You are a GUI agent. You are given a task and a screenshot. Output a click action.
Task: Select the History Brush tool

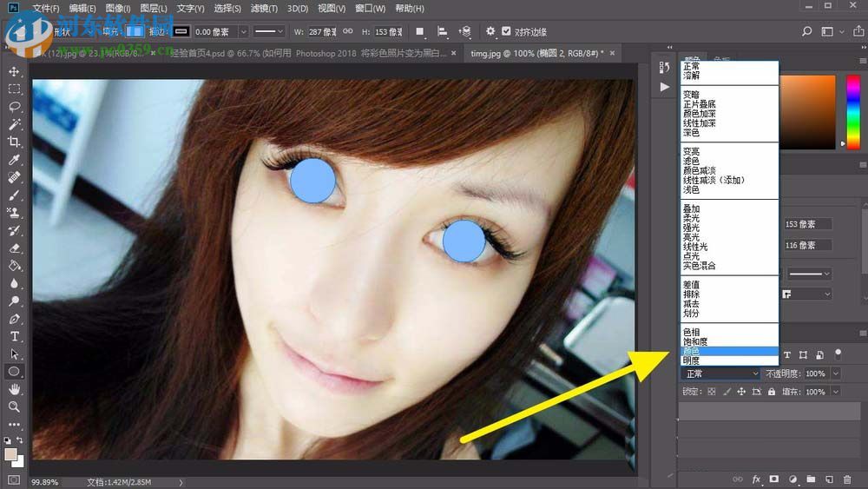point(14,231)
